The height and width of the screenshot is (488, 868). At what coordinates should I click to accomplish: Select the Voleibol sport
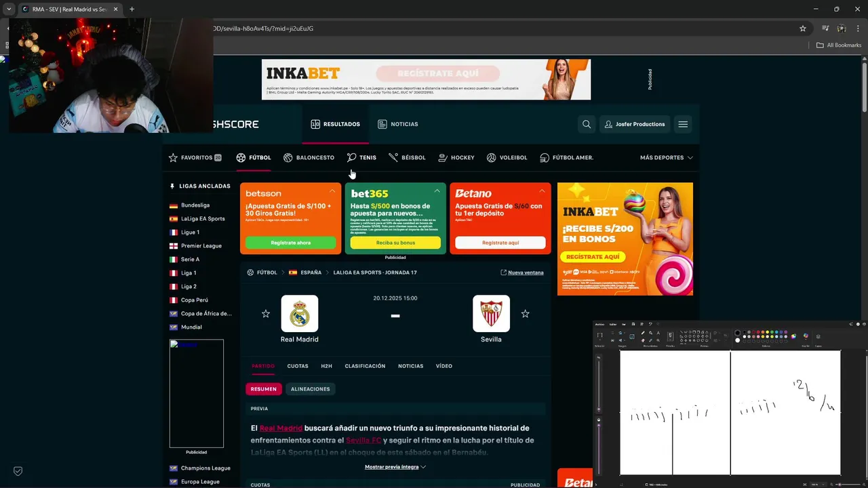pos(507,157)
